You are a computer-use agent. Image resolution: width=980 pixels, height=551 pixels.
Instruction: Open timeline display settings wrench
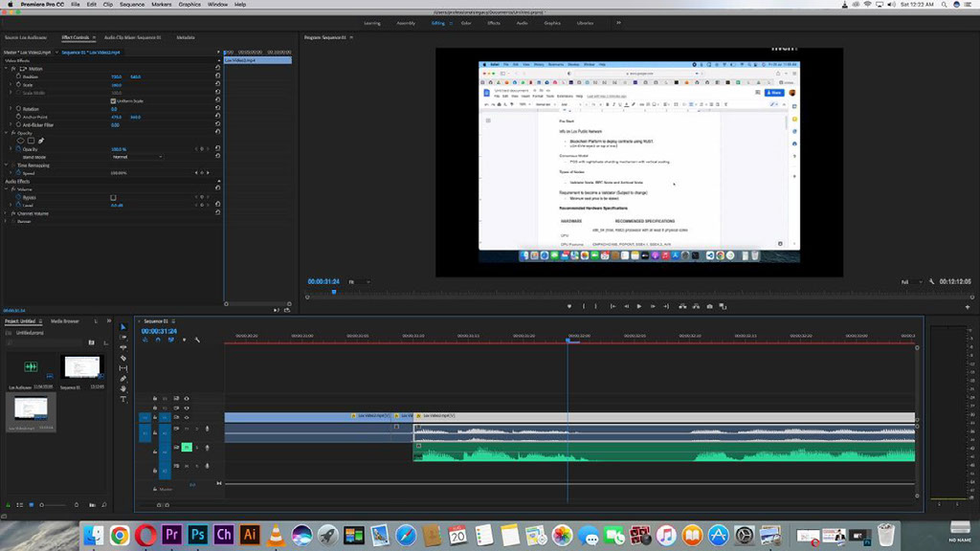197,340
